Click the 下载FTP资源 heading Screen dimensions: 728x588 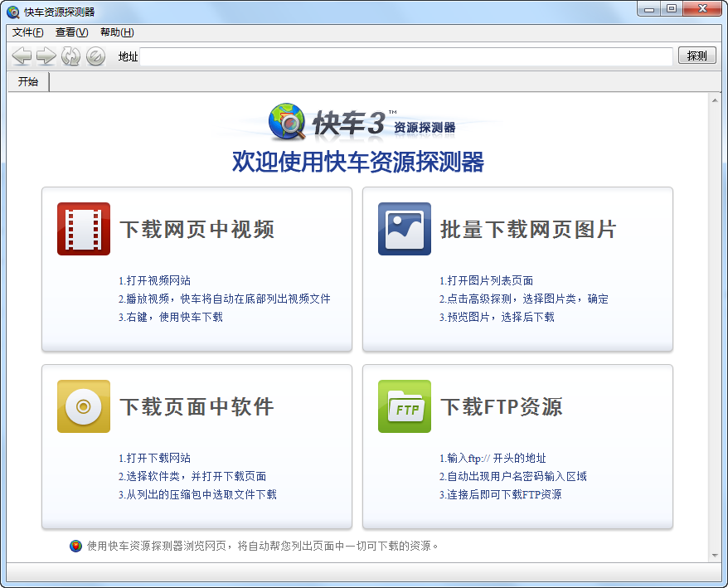[x=502, y=407]
